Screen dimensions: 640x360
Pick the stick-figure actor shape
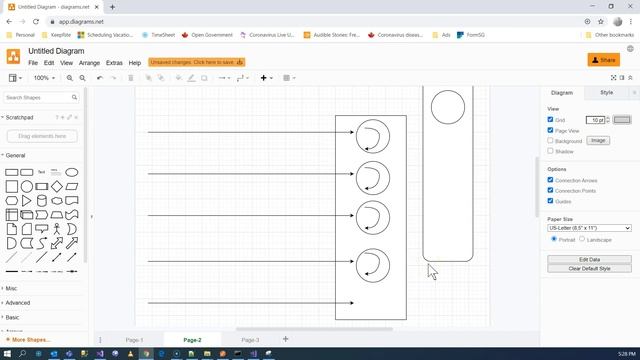(57, 229)
